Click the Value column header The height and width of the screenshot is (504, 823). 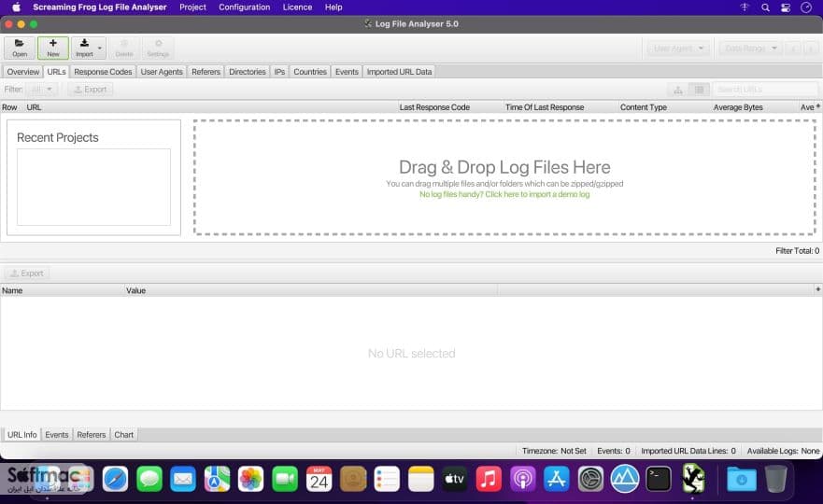click(x=311, y=290)
